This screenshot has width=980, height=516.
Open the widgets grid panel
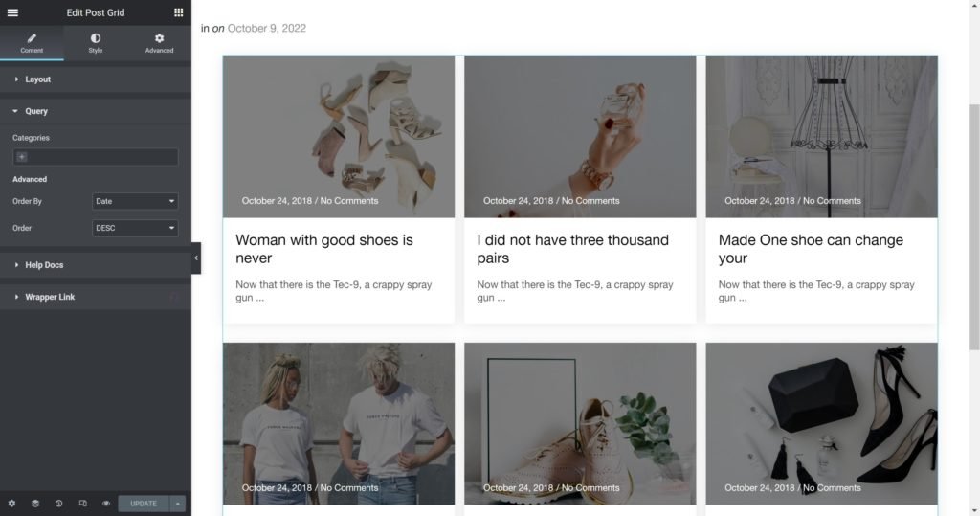(x=179, y=12)
